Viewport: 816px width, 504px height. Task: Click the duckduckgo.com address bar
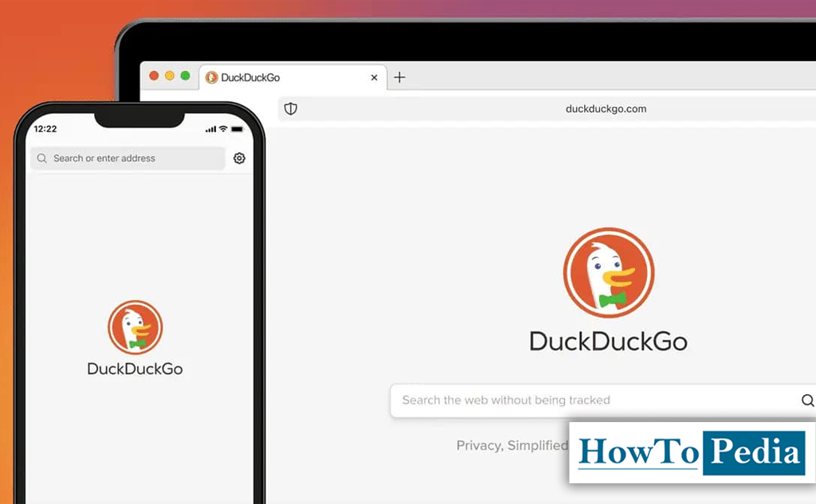coord(547,109)
